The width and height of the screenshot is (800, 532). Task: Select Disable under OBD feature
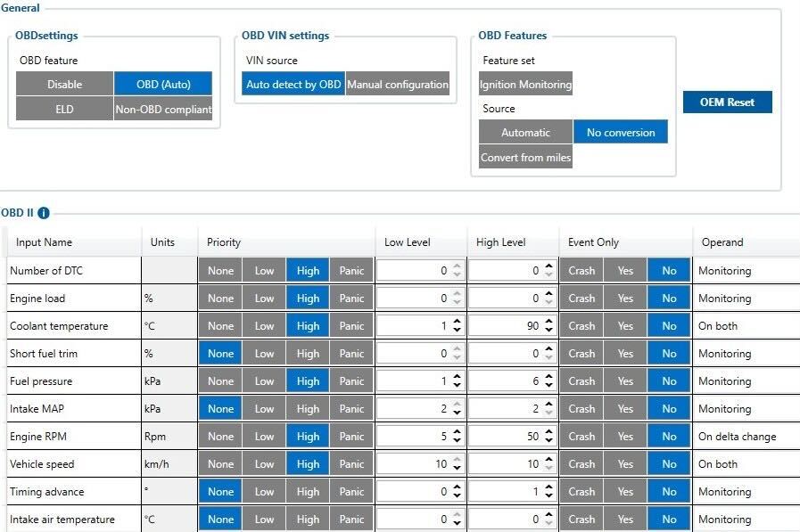(x=65, y=84)
